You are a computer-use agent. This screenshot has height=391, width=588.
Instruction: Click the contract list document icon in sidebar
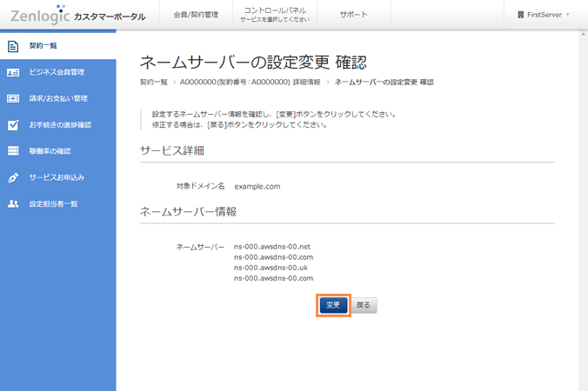point(13,45)
